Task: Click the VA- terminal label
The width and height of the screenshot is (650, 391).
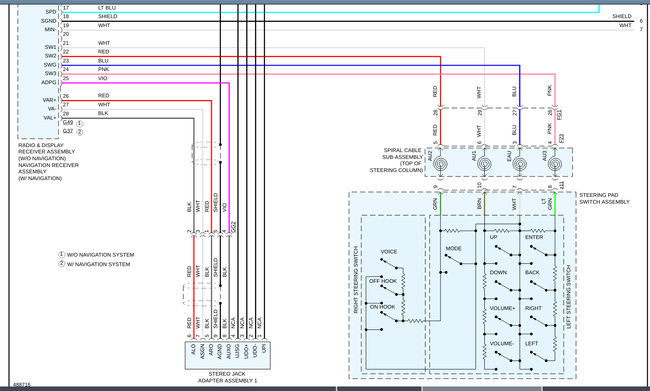Action: tap(52, 109)
